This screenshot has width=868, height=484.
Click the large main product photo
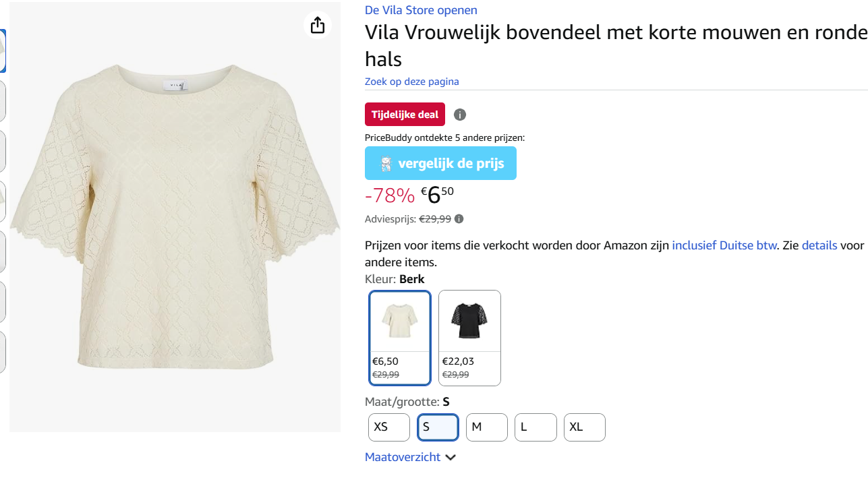pos(174,216)
